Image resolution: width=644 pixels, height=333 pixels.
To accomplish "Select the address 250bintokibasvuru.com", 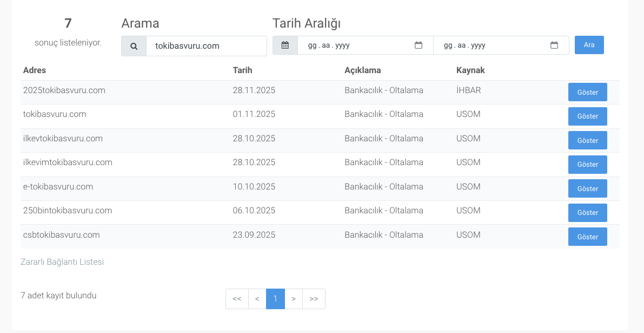I will [68, 211].
